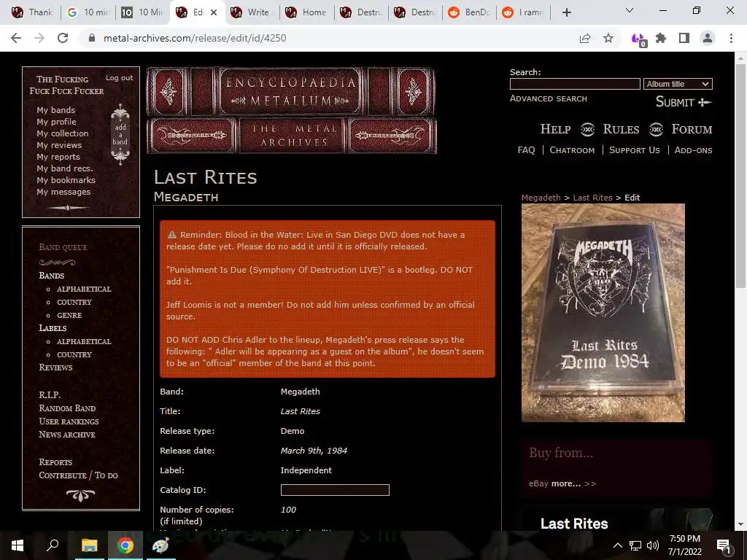Toggle the browser side panel icon
Viewport: 747px width, 560px height.
[x=684, y=38]
